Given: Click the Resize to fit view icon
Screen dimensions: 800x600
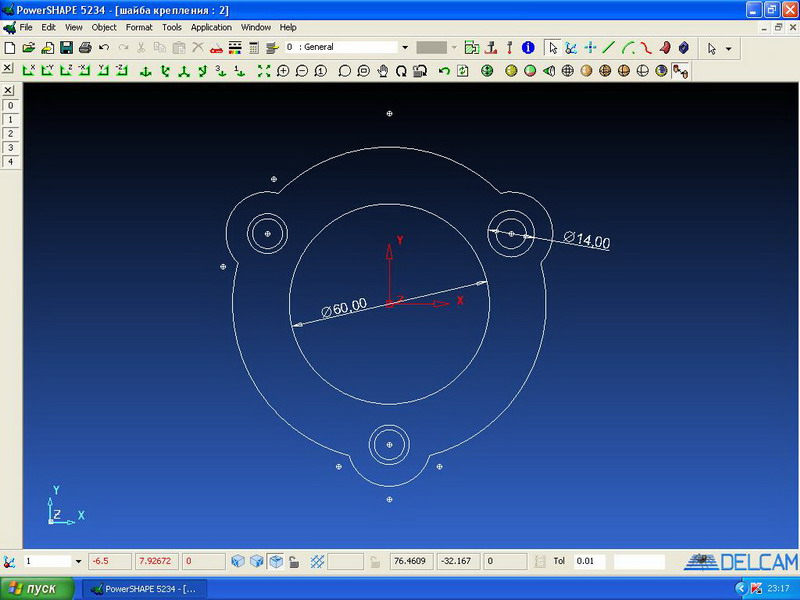Looking at the screenshot, I should coord(264,71).
